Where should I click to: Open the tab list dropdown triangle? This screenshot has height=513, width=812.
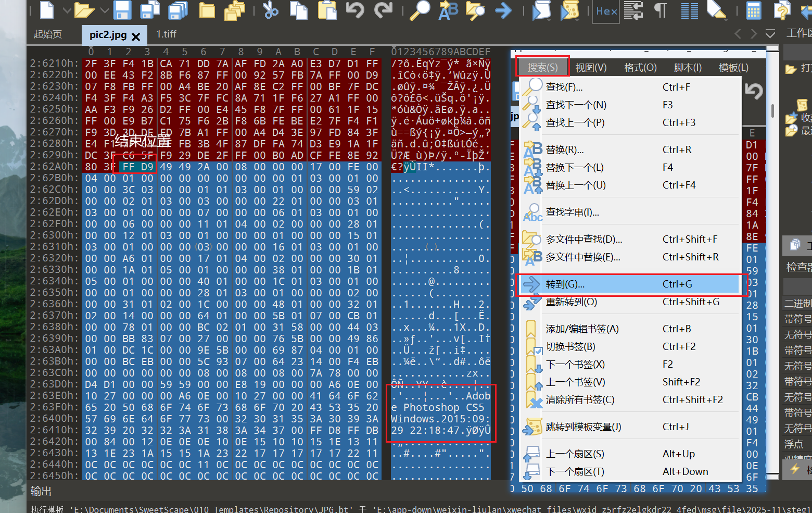tap(770, 34)
